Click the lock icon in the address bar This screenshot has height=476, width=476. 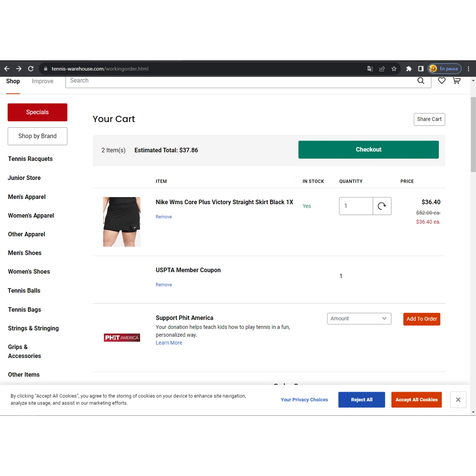[46, 69]
